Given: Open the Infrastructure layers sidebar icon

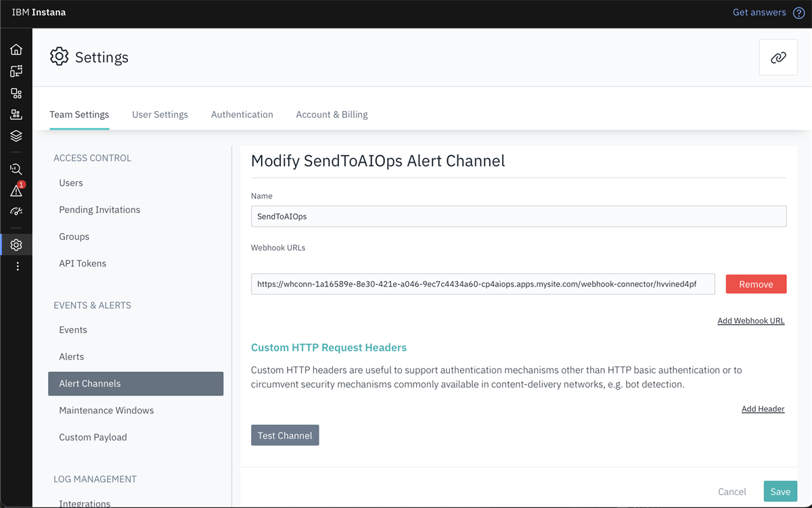Looking at the screenshot, I should click(x=16, y=136).
